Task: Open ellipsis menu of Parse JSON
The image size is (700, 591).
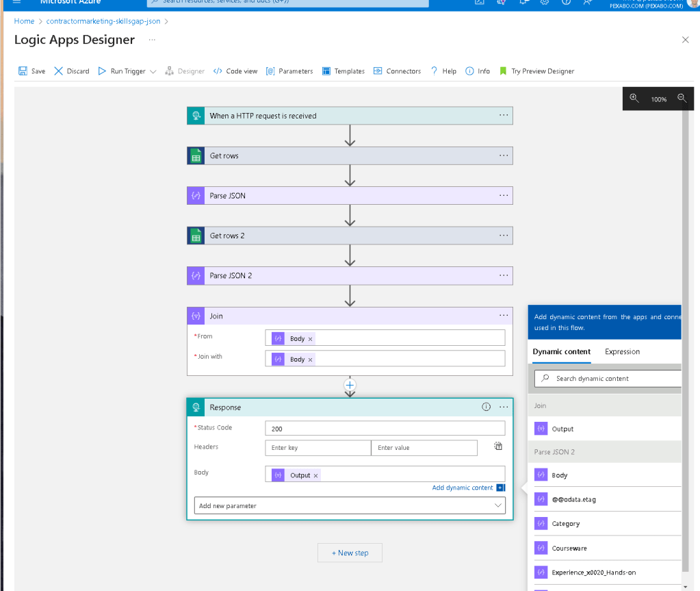Action: [x=504, y=195]
